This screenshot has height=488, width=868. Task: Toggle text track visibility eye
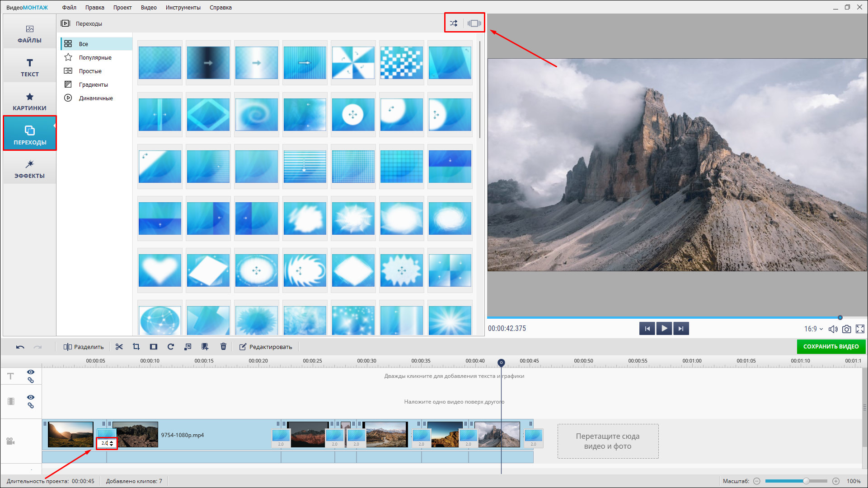coord(31,372)
